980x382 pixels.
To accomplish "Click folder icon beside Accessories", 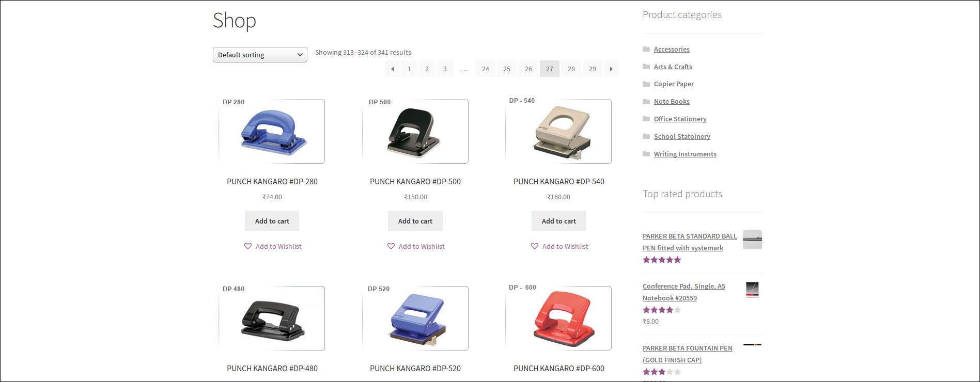I will click(646, 49).
